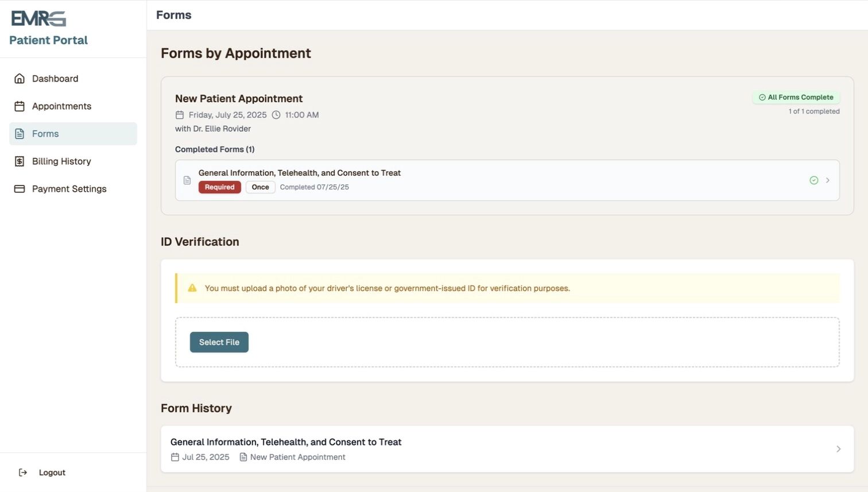Click the Billing History receipt icon
The width and height of the screenshot is (868, 492).
[x=20, y=161]
